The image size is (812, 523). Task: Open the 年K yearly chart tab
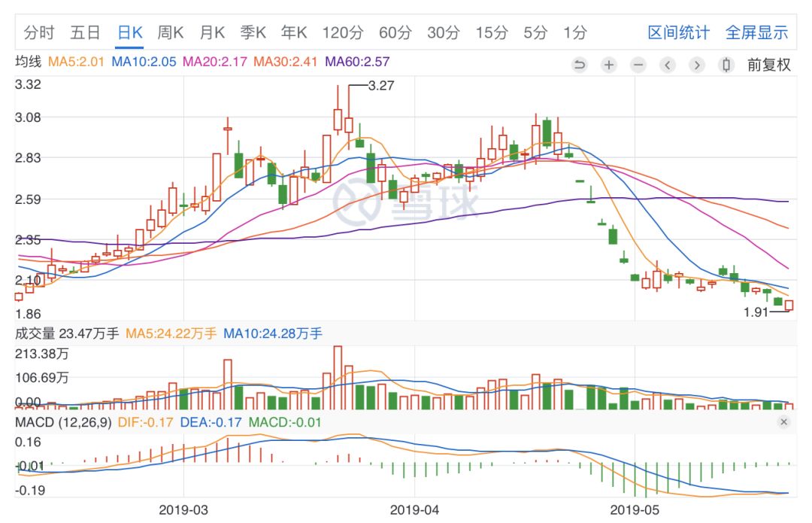(x=294, y=32)
